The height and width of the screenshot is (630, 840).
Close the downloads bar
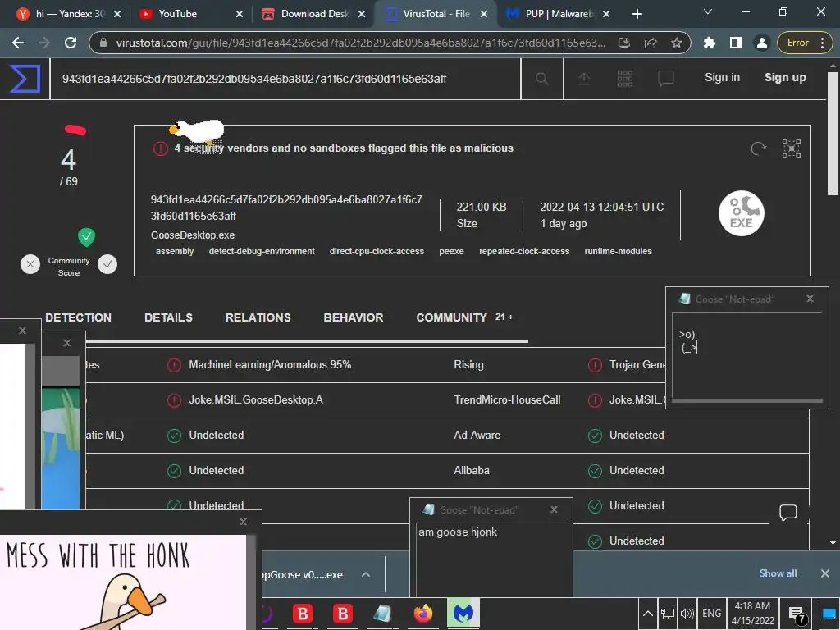click(x=825, y=573)
